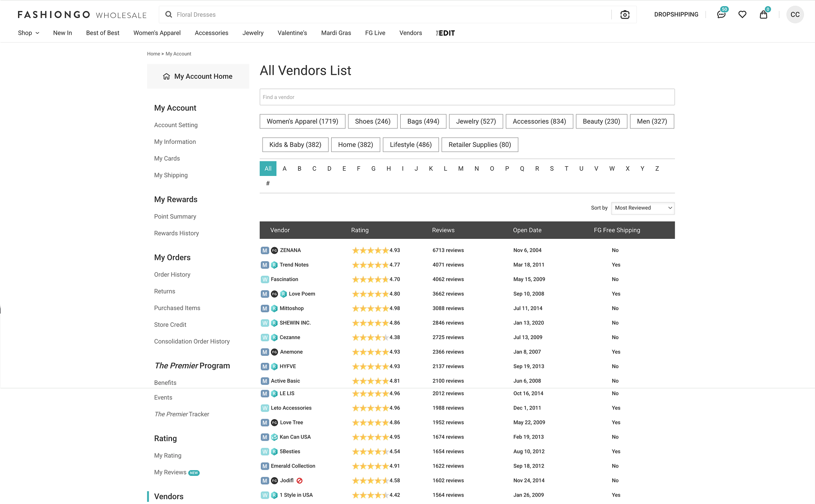This screenshot has height=504, width=815.
Task: Open Mardi Gras navigation item
Action: [x=336, y=33]
